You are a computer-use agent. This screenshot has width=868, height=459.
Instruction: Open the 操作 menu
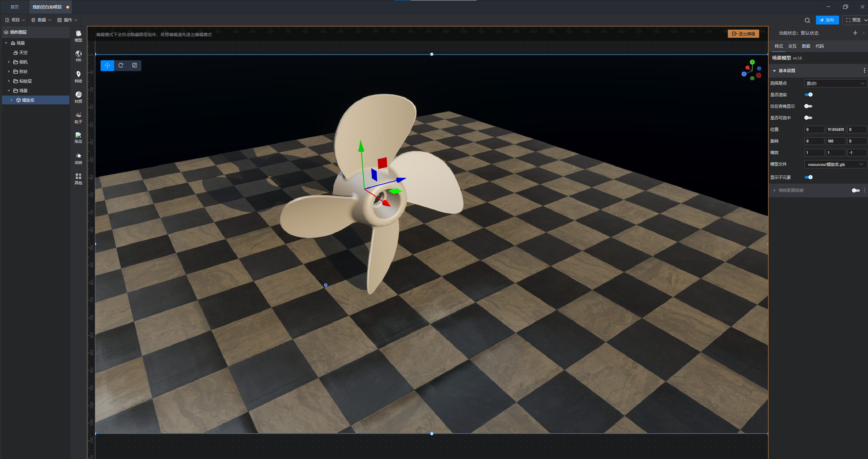coord(67,20)
